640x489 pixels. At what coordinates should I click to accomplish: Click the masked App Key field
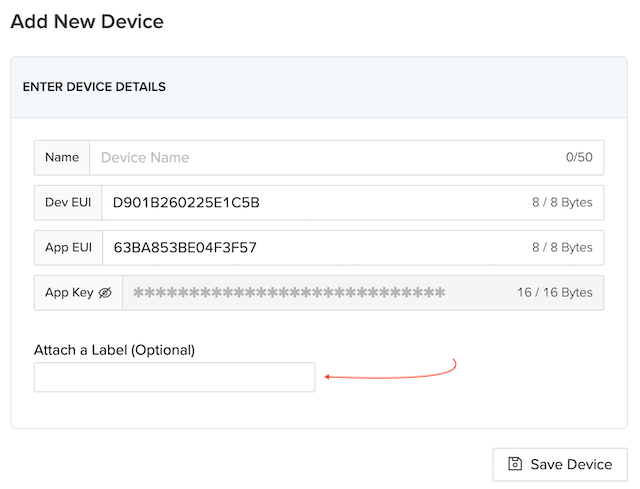[x=300, y=293]
